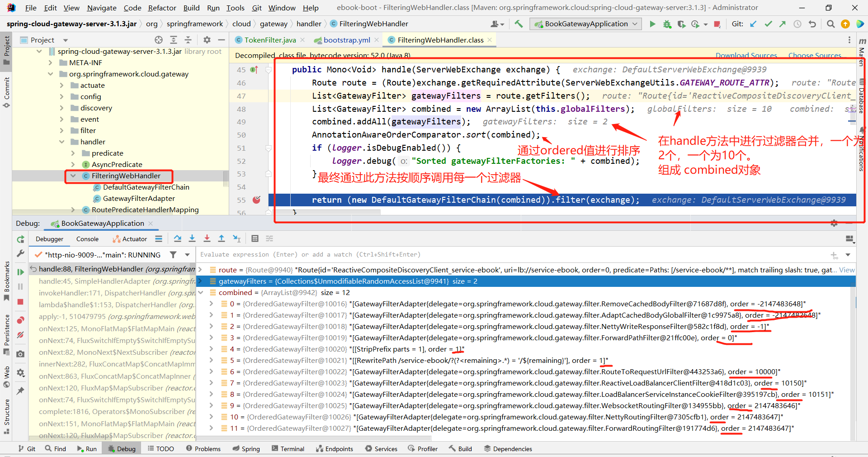Build project with hammer icon

click(x=519, y=24)
